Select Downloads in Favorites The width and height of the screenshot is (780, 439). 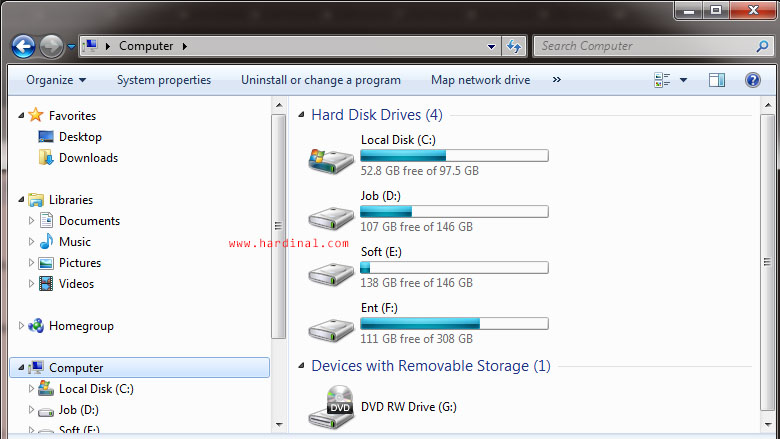point(89,158)
